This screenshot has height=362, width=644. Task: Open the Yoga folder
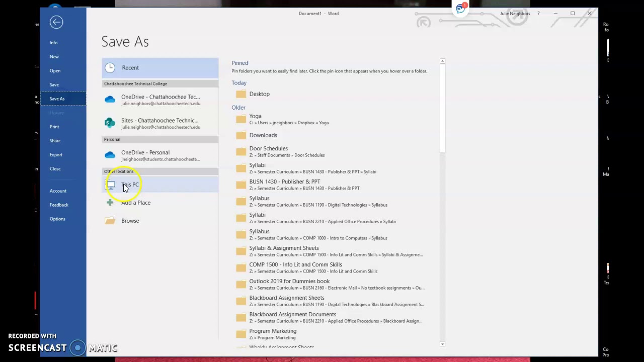tap(335, 119)
